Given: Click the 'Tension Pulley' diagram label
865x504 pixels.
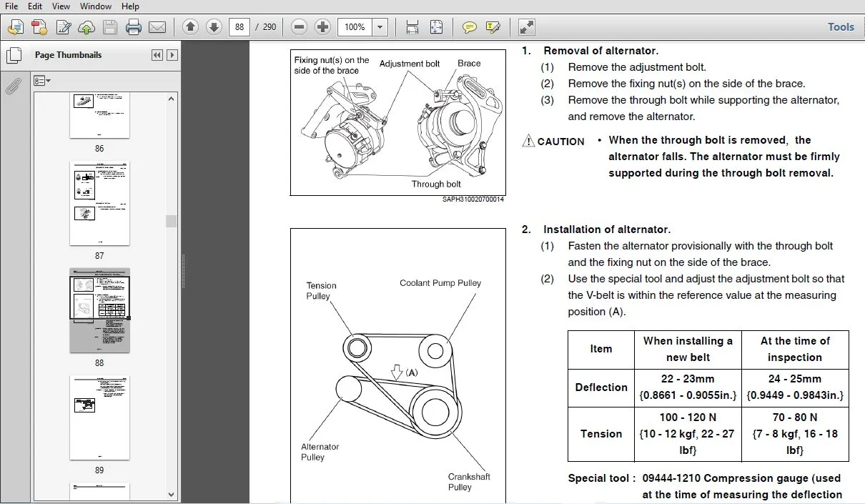Looking at the screenshot, I should point(321,291).
